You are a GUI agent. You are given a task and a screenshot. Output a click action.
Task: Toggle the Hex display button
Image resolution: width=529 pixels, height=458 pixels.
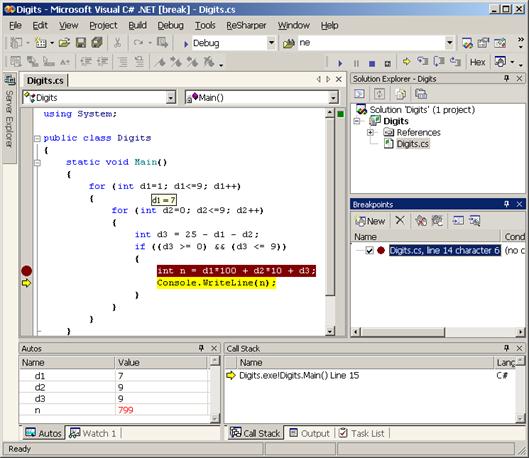tap(477, 62)
